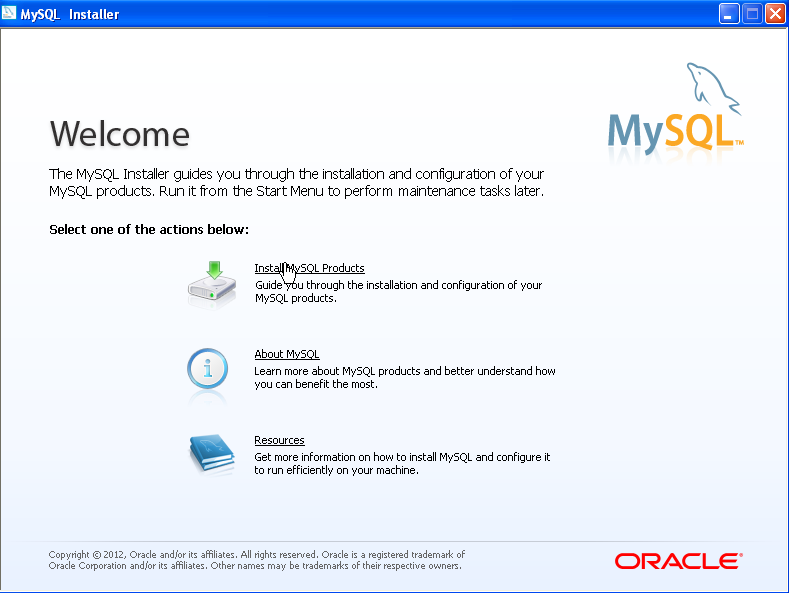Open the Install MySQL Products link
This screenshot has width=789, height=593.
coord(309,268)
